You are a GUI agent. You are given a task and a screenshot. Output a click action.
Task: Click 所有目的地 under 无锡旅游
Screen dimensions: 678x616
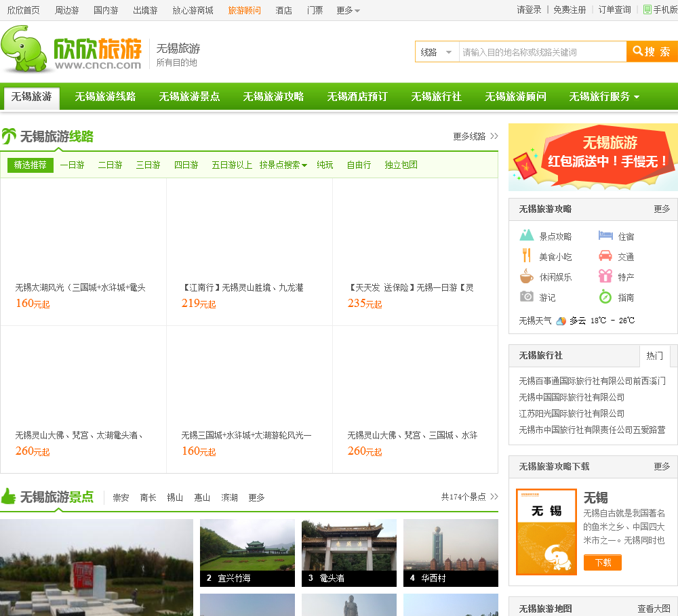[x=176, y=62]
